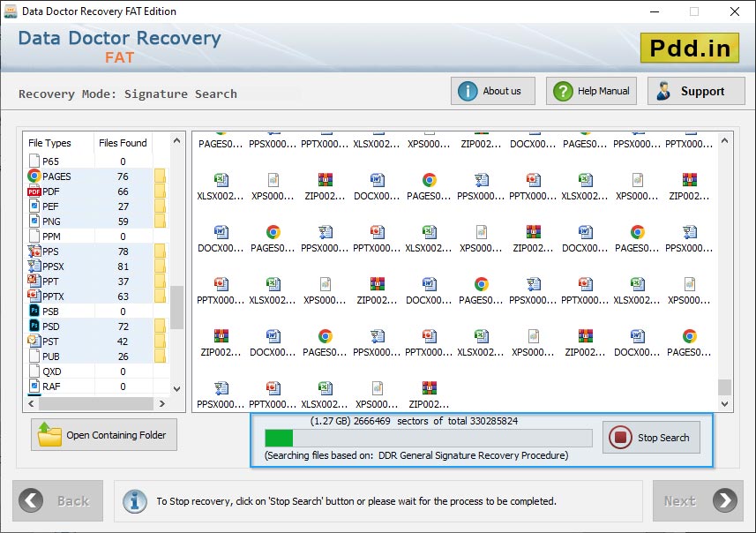Screen dimensions: 756x533
Task: Click the PPTX file type icon in list
Action: pyautogui.click(x=34, y=297)
